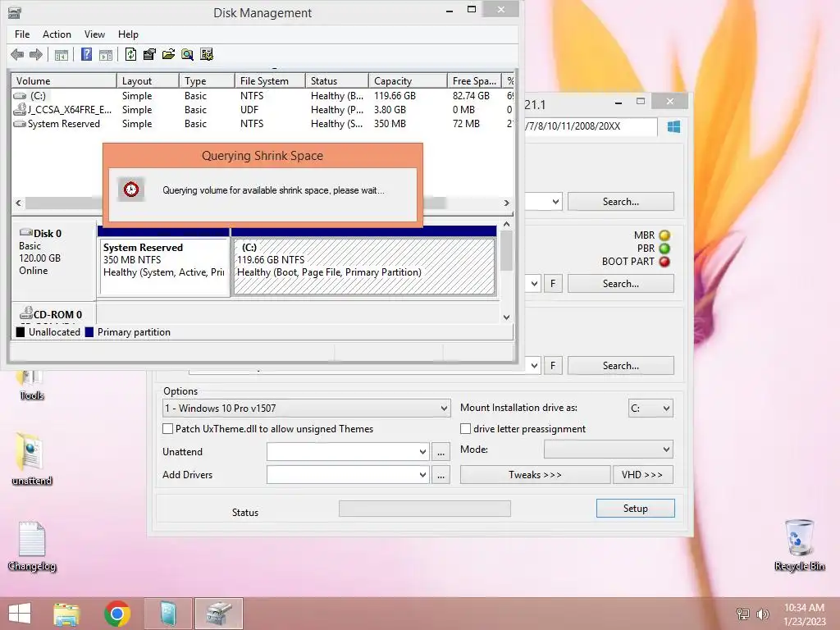The height and width of the screenshot is (630, 840).
Task: Open the Action menu
Action: point(57,34)
